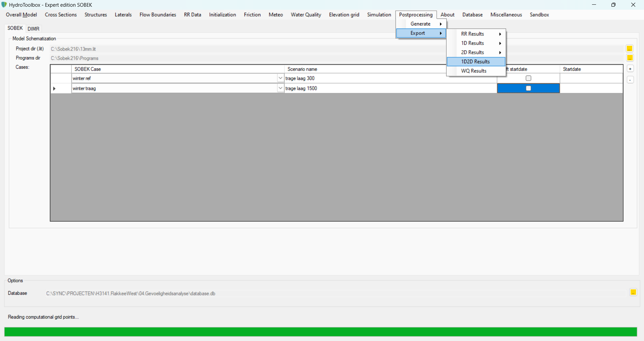Click the row selector arrow for winter traag

pyautogui.click(x=54, y=88)
